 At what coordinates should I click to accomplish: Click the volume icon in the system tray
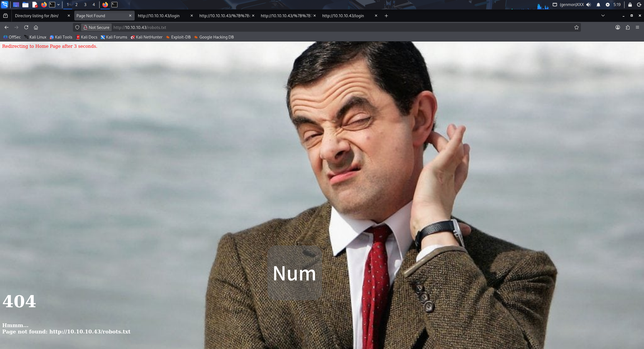pos(588,4)
